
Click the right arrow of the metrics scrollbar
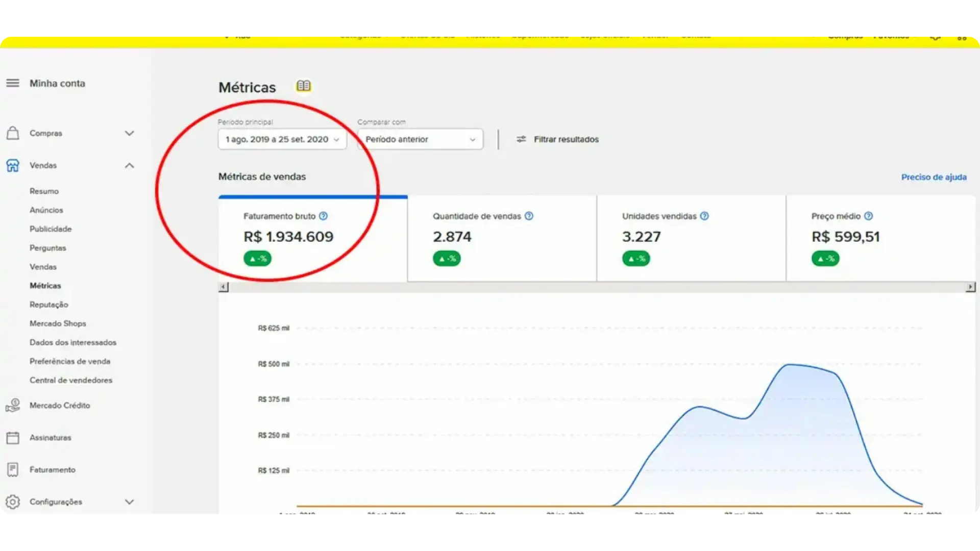(970, 287)
